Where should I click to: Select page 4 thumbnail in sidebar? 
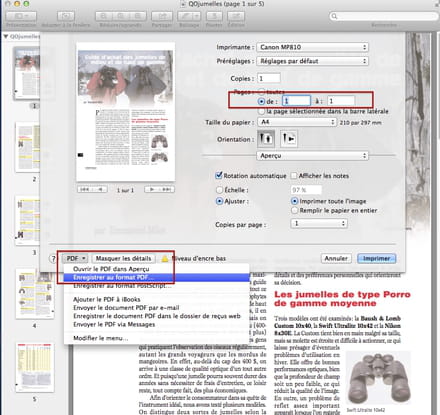pyautogui.click(x=35, y=294)
